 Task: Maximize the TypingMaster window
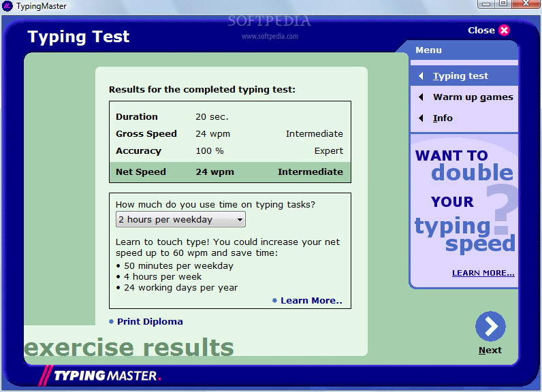(503, 3)
